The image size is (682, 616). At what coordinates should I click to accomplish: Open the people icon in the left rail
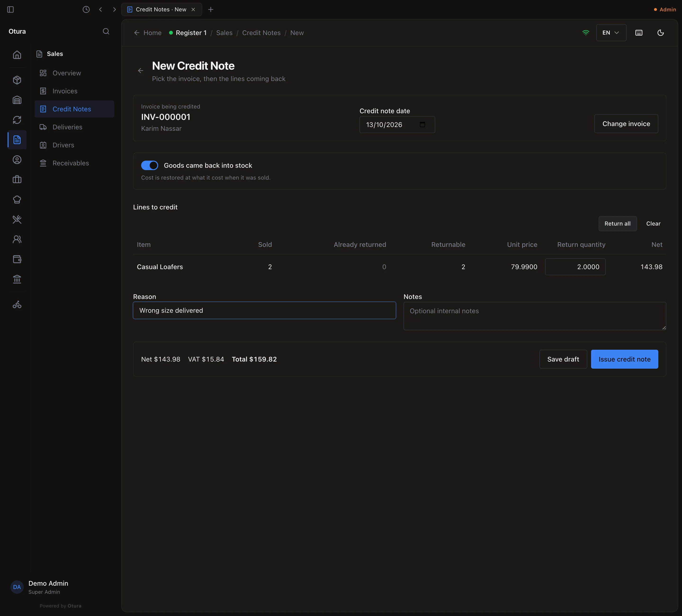pos(17,240)
